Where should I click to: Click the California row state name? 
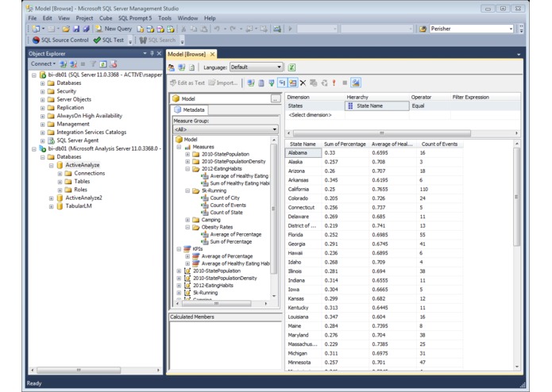pyautogui.click(x=298, y=190)
